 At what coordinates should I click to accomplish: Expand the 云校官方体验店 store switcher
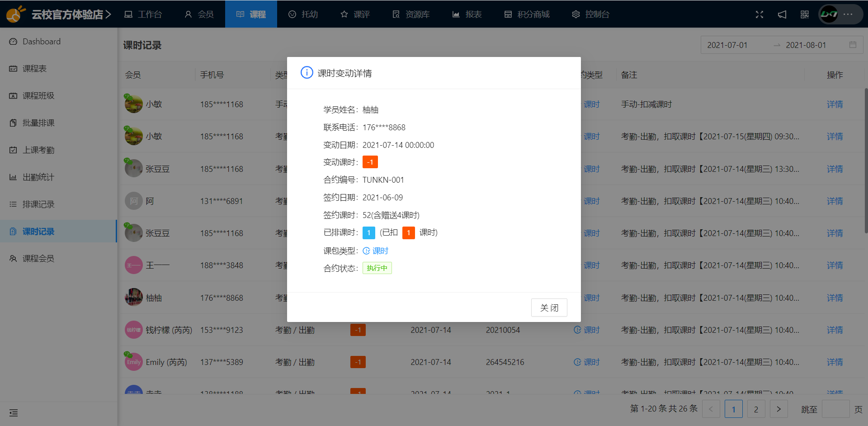[71, 14]
